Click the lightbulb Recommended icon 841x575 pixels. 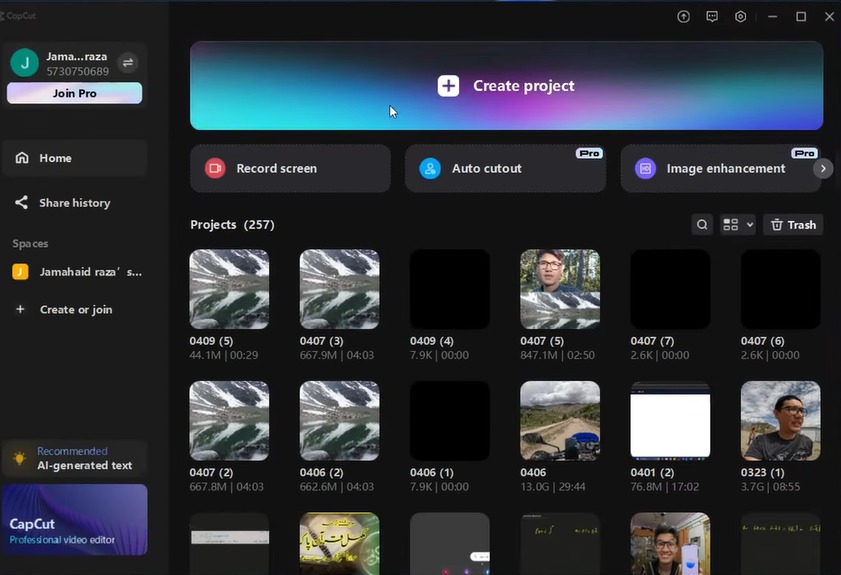tap(20, 459)
